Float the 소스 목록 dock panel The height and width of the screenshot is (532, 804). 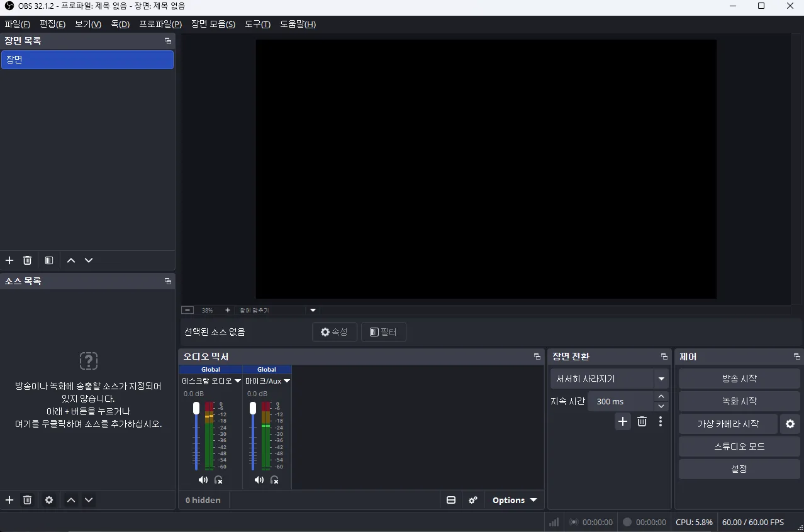pos(168,281)
